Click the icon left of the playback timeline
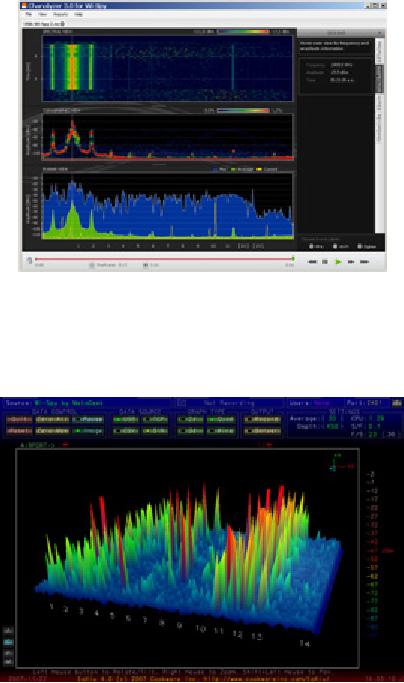Image resolution: width=404 pixels, height=683 pixels. pos(29,260)
